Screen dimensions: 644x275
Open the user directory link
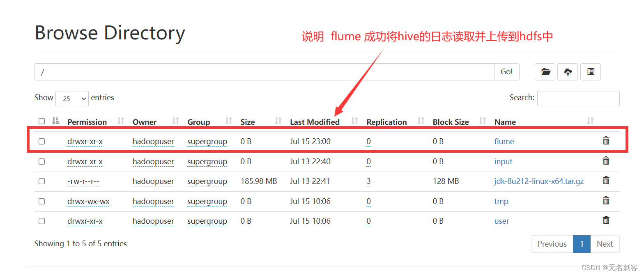click(501, 221)
